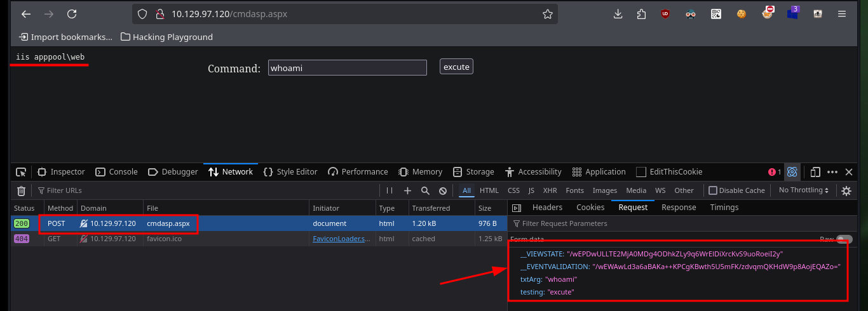Viewport: 868px width, 311px height.
Task: Filter requests by JS type
Action: point(531,190)
